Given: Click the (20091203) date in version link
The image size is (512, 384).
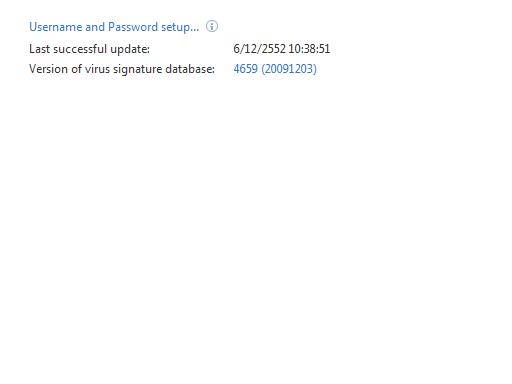Looking at the screenshot, I should (289, 69).
